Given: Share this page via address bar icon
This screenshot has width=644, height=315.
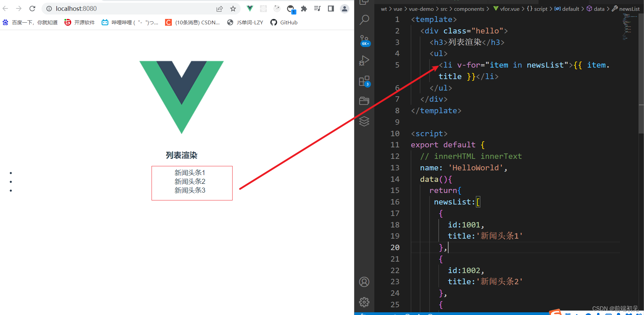Looking at the screenshot, I should point(220,9).
